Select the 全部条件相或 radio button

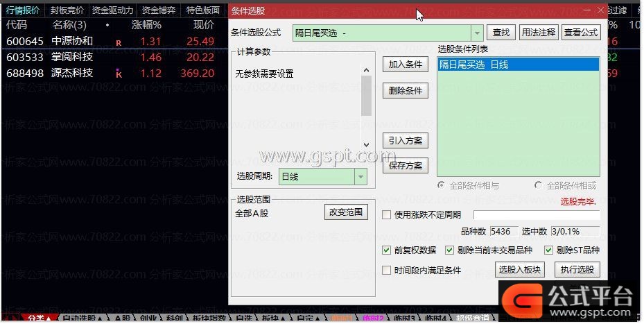pyautogui.click(x=539, y=186)
